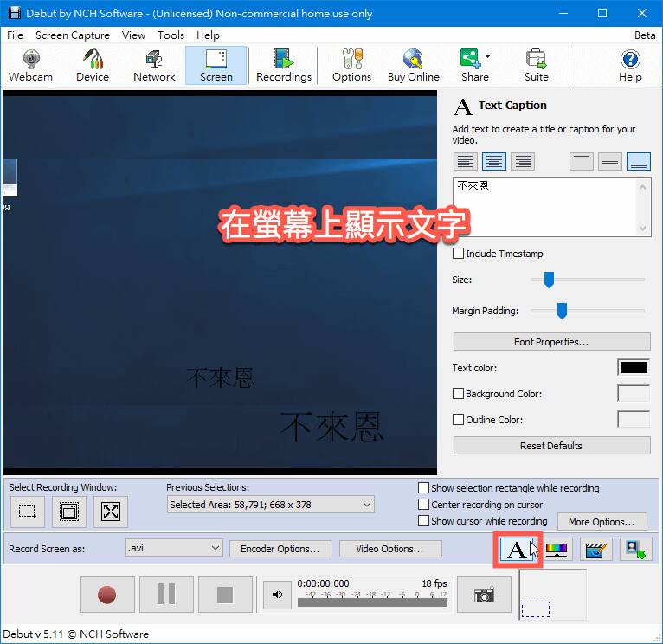This screenshot has height=644, width=663.
Task: Open the Options toolbar icon
Action: [x=351, y=66]
